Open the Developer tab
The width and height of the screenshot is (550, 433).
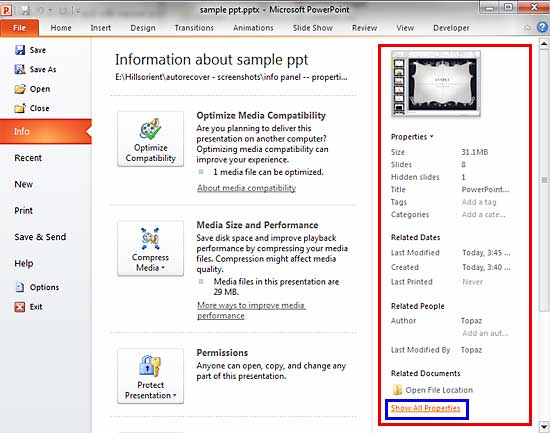click(451, 28)
